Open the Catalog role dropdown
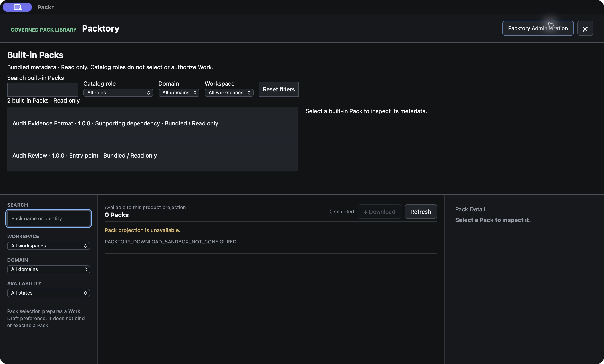Viewport: 604px width, 364px height. click(118, 93)
